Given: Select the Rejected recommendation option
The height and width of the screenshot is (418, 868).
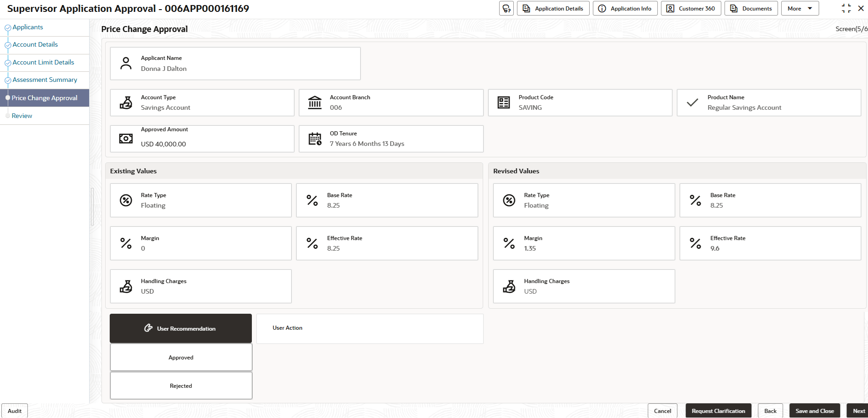Looking at the screenshot, I should 181,386.
